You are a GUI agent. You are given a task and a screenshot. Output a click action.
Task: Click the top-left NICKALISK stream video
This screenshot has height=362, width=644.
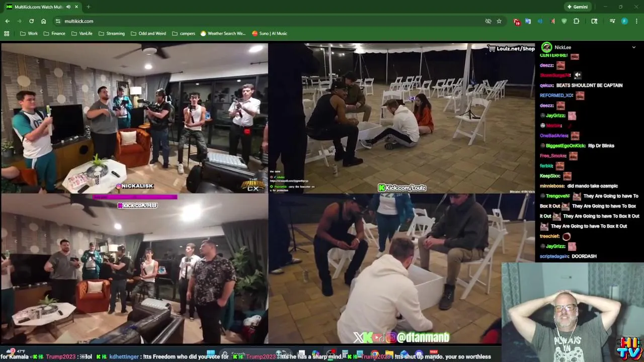134,118
